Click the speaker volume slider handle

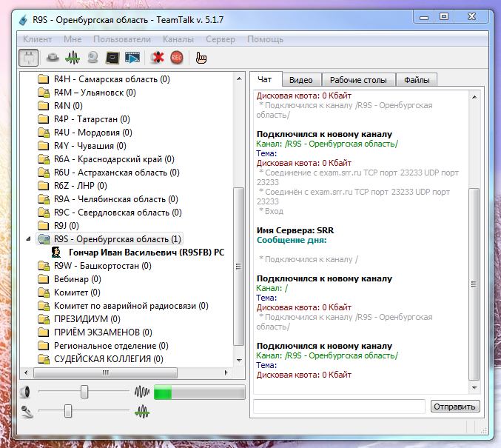tap(85, 392)
